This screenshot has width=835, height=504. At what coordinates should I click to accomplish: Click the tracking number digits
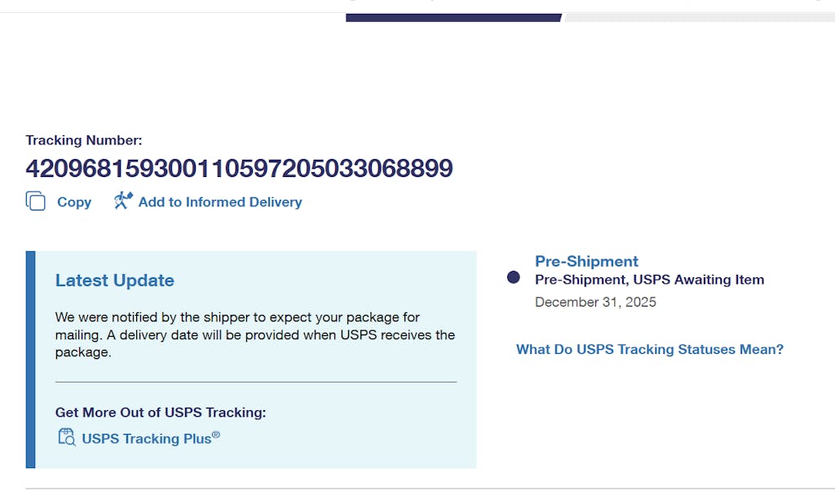(239, 168)
